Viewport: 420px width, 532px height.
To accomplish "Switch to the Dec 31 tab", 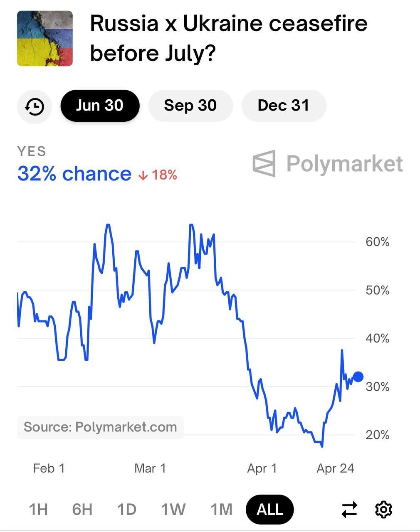I will [x=284, y=106].
